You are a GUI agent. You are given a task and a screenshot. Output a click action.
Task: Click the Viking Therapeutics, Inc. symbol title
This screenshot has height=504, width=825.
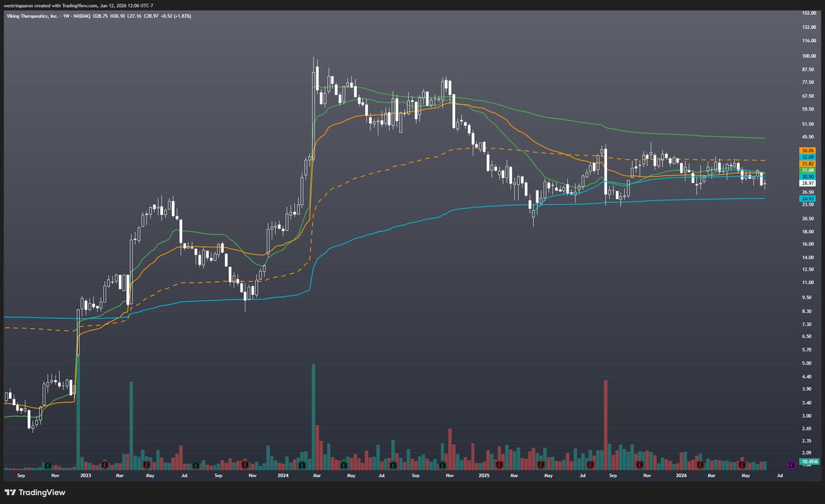(x=32, y=17)
